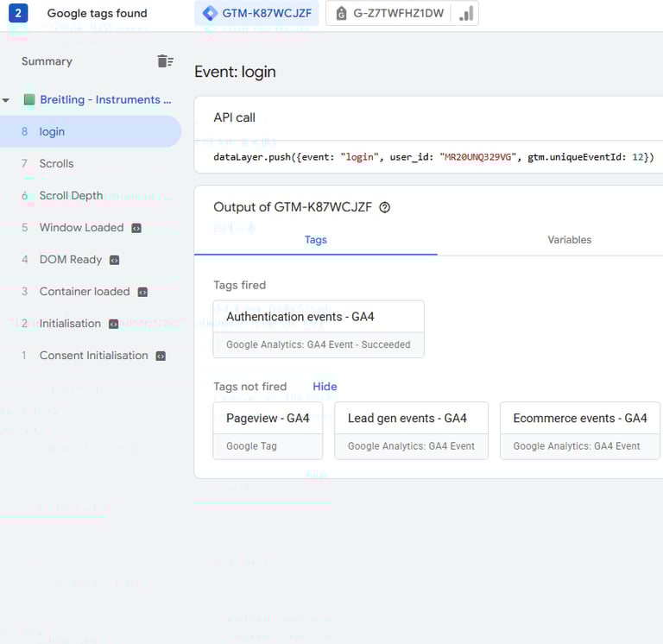663x644 pixels.
Task: Click the clear events trash icon
Action: coord(166,61)
